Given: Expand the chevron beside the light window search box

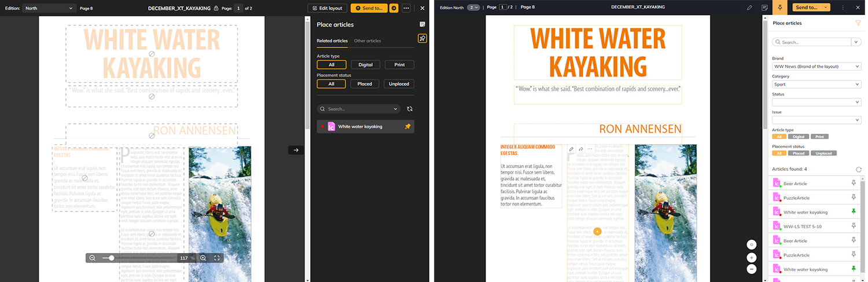Looking at the screenshot, I should tap(856, 42).
